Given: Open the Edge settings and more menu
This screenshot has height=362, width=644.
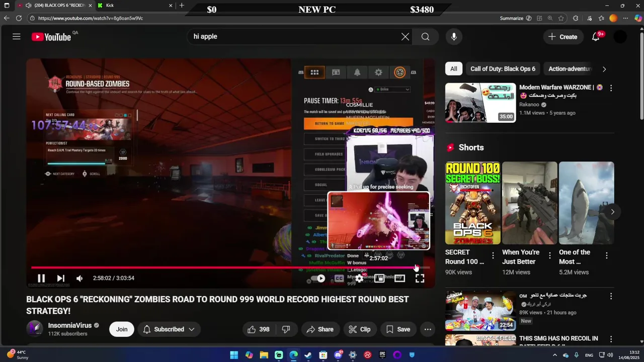Looking at the screenshot, I should click(625, 18).
